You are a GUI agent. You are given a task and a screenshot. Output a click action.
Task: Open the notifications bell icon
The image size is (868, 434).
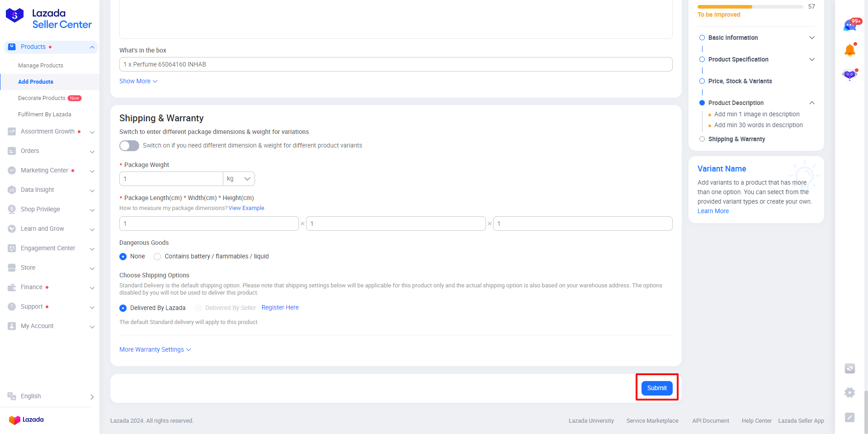[850, 50]
